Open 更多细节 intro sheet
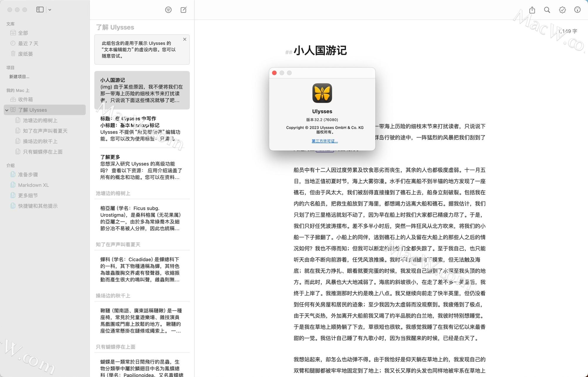 click(x=45, y=195)
